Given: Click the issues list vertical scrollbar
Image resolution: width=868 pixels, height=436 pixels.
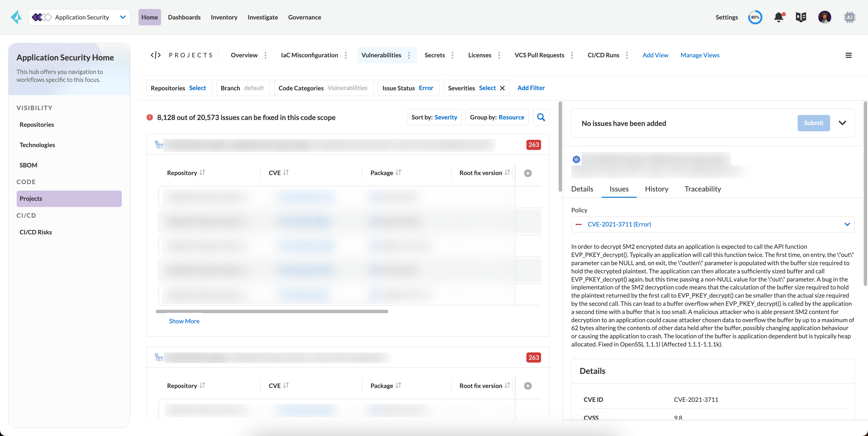Looking at the screenshot, I should [x=560, y=147].
